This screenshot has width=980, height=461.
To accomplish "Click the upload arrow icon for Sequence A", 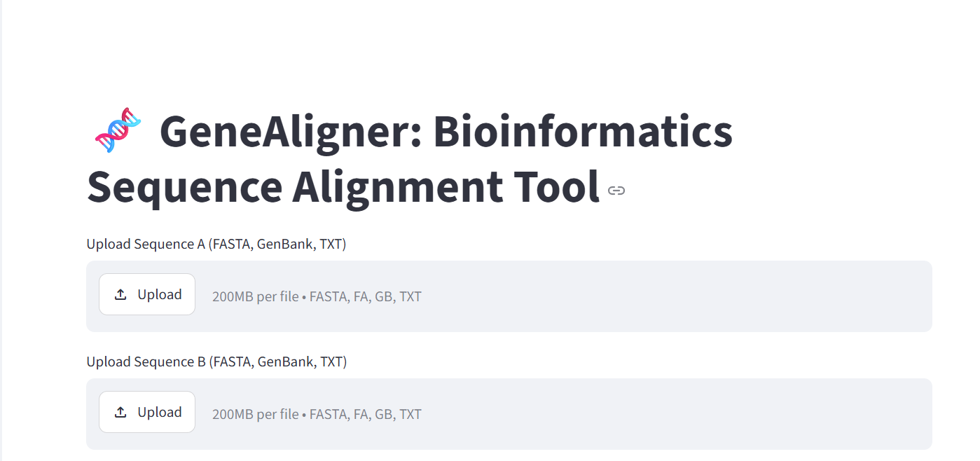I will coord(120,295).
